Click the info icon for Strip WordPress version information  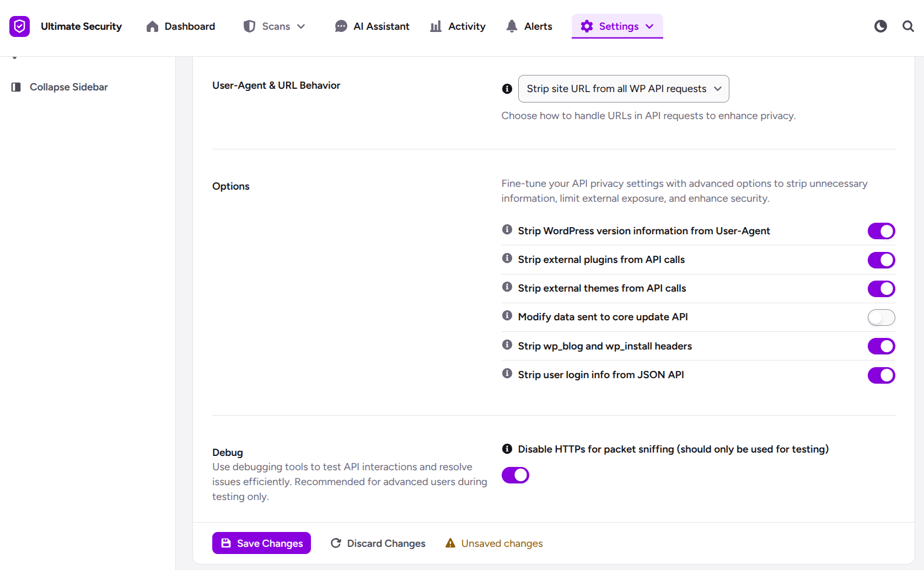[x=507, y=229]
